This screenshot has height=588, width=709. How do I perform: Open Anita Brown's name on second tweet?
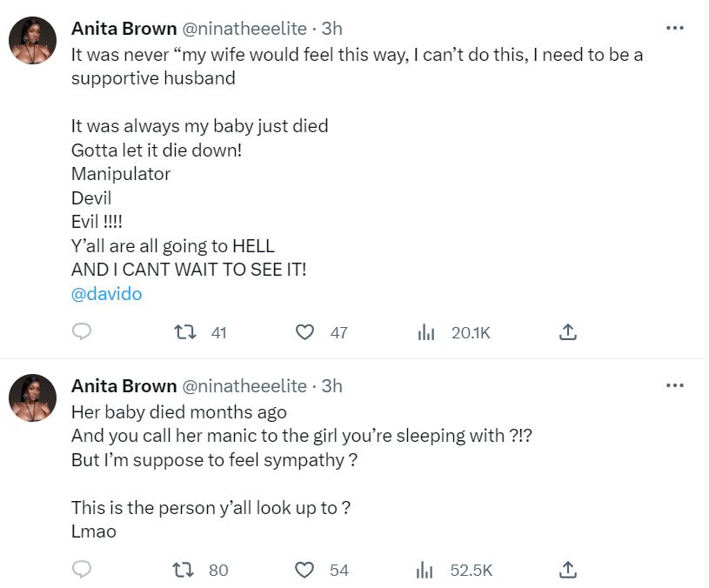pyautogui.click(x=122, y=385)
